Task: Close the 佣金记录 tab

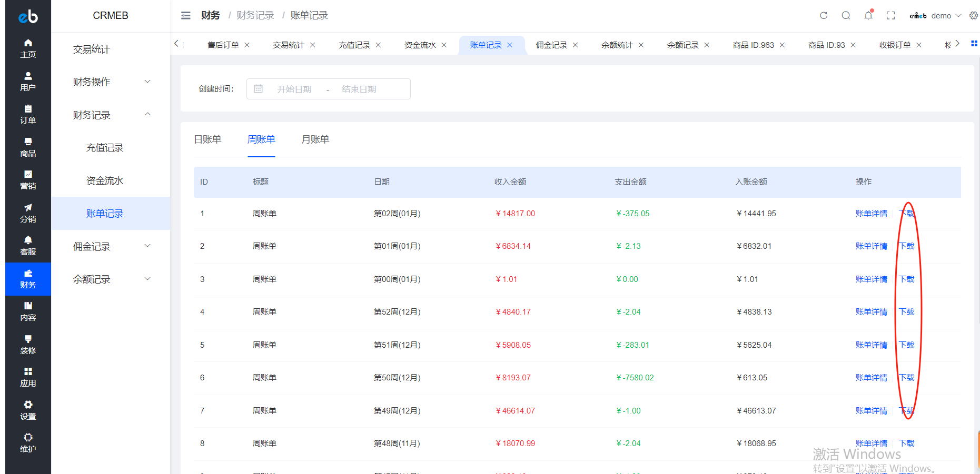Action: [576, 45]
